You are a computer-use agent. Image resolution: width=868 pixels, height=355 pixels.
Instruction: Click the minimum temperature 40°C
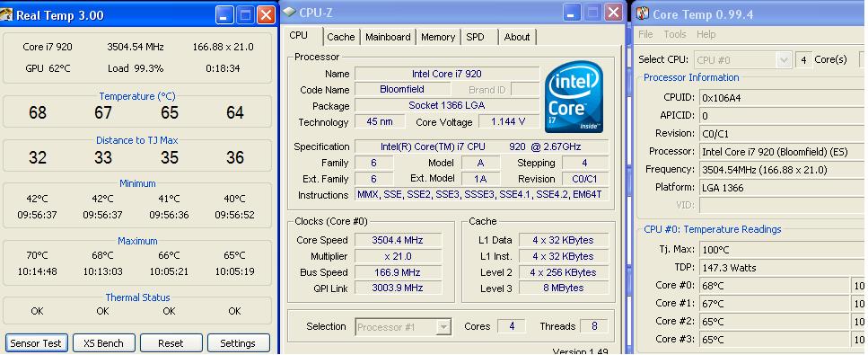234,199
